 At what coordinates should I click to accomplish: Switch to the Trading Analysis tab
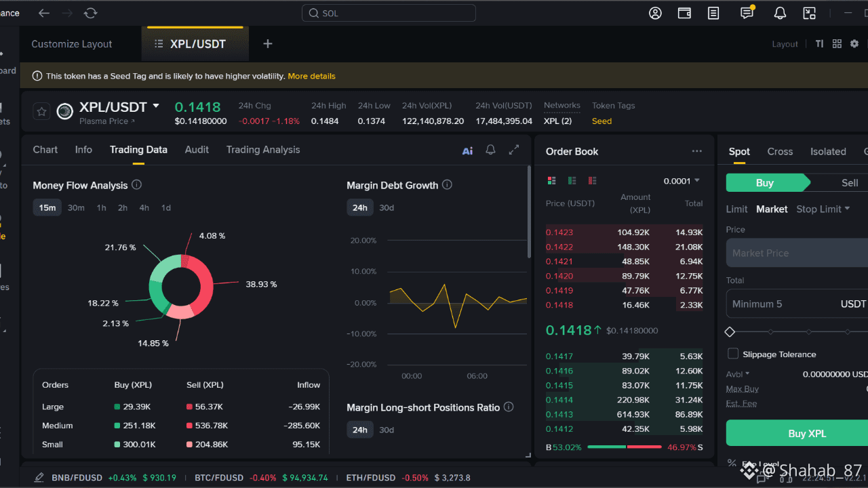262,150
